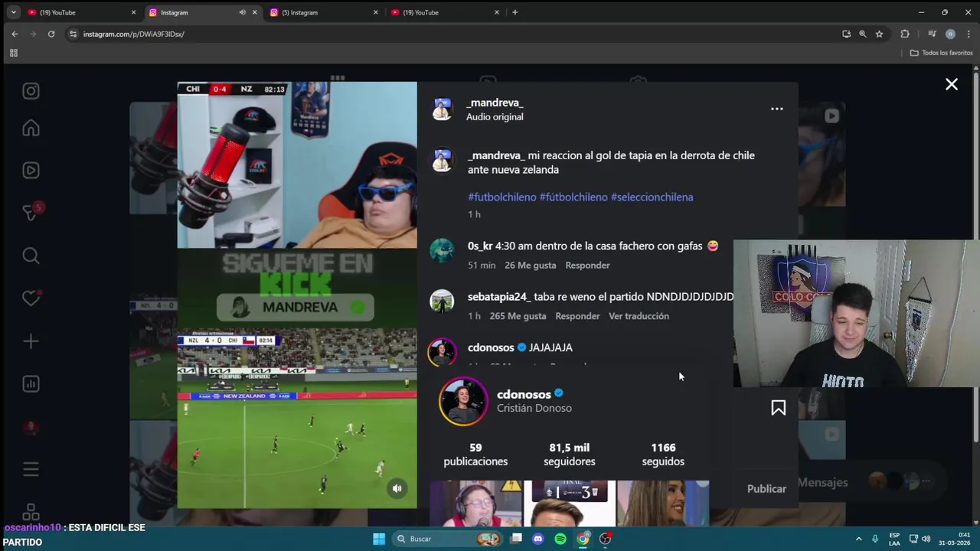The image size is (980, 551).
Task: Close the post with the X
Action: 951,85
